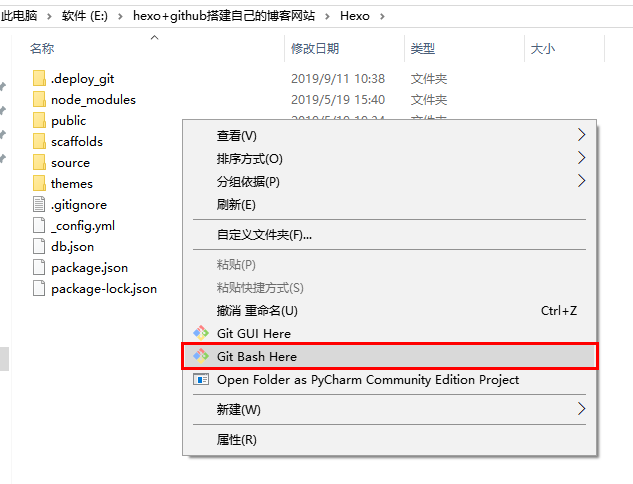This screenshot has width=633, height=484.
Task: Expand the 排序方式(O) submenu arrow
Action: point(581,158)
